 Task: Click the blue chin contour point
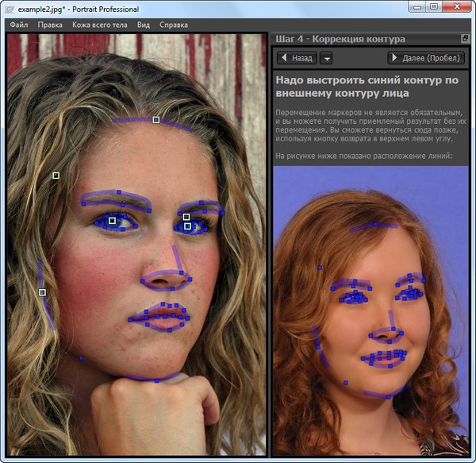pos(156,380)
